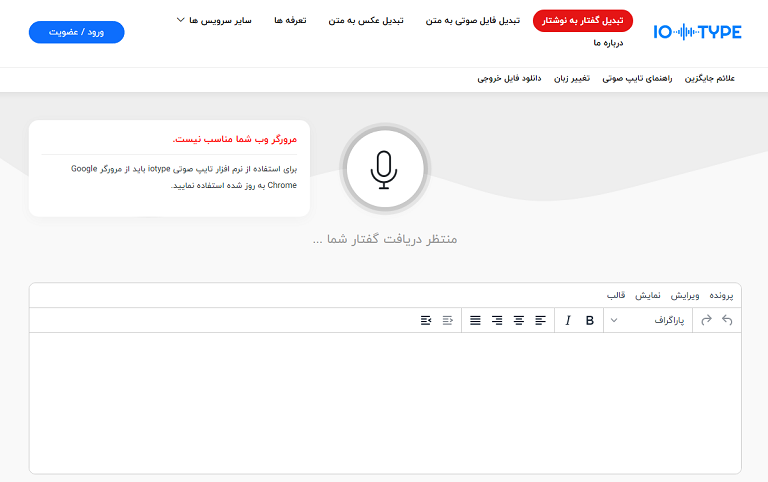Open the نمایش editor menu
This screenshot has height=482, width=768.
pos(648,295)
